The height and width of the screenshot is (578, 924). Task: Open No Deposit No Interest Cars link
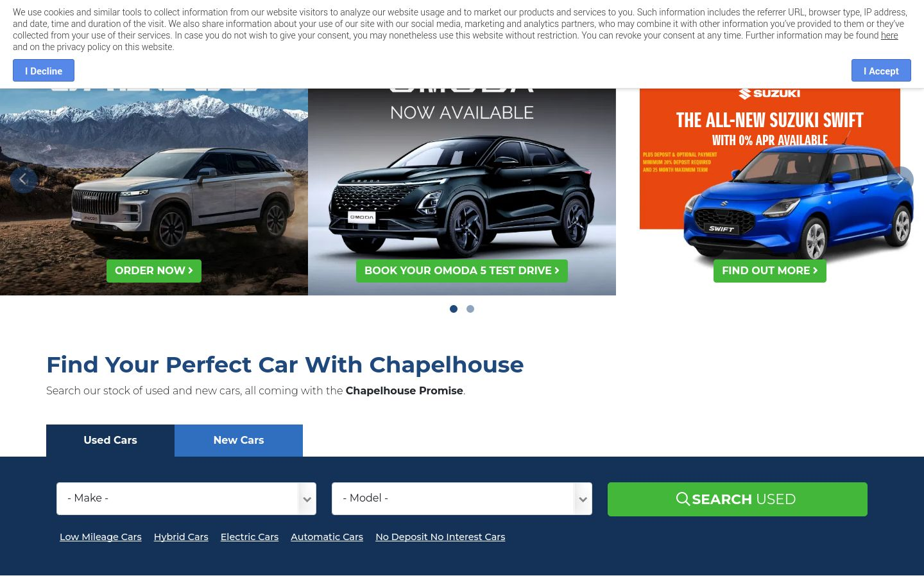(x=440, y=537)
